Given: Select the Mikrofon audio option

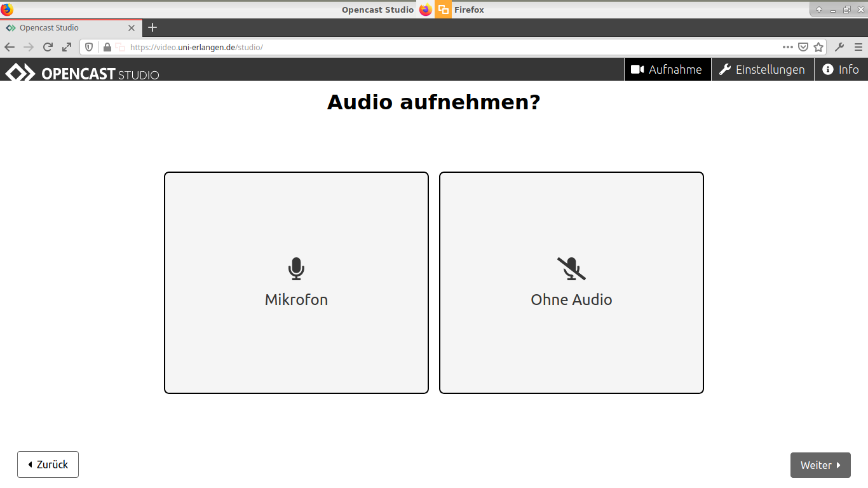Looking at the screenshot, I should [296, 283].
